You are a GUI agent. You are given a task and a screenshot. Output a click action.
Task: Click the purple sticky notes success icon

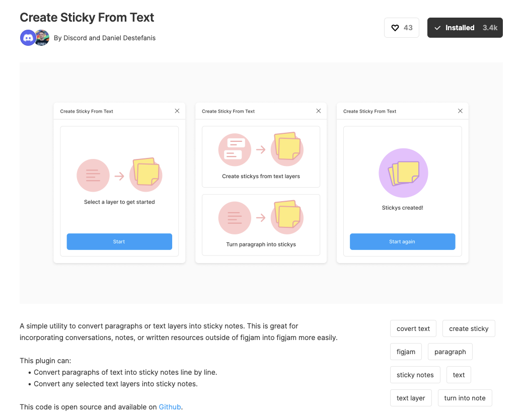tap(403, 173)
